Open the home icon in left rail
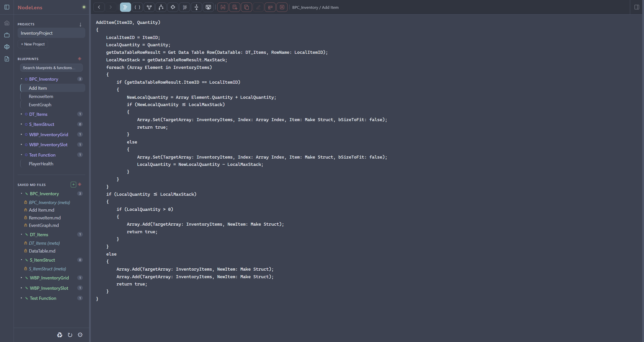644x342 pixels. click(x=7, y=23)
